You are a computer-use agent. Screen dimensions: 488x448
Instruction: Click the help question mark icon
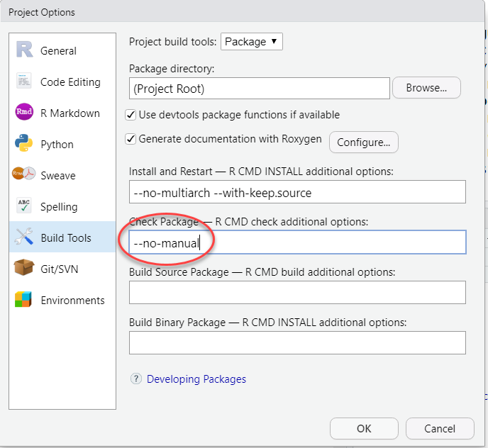(x=136, y=379)
